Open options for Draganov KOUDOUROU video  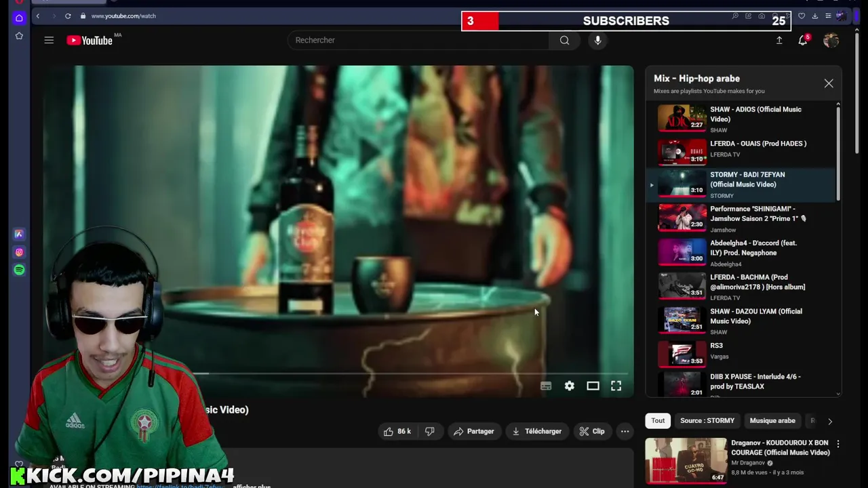tap(837, 444)
